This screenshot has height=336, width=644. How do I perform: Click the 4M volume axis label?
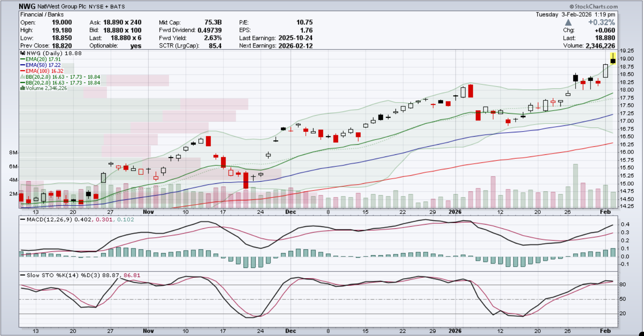(13, 180)
